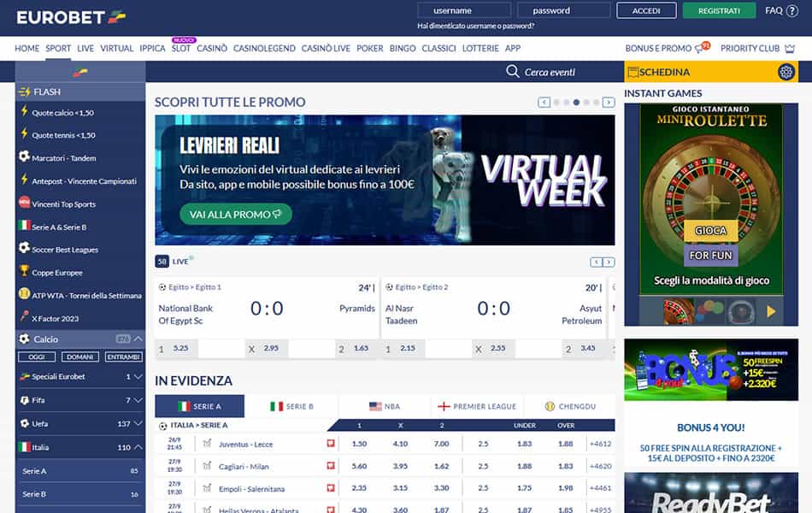The image size is (812, 513).
Task: Collapse the Calcio section chevron
Action: [x=138, y=339]
